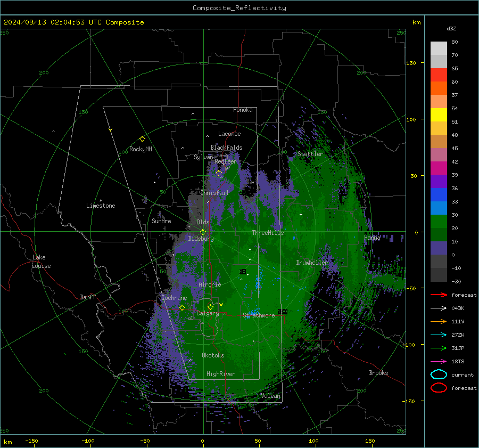Click the Lake Louise label
The width and height of the screenshot is (479, 448).
41,262
